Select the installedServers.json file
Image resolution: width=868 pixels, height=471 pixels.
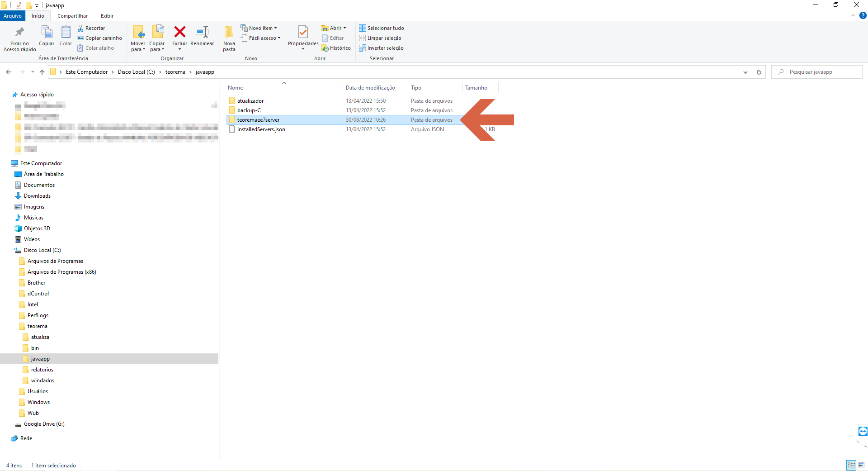point(261,129)
